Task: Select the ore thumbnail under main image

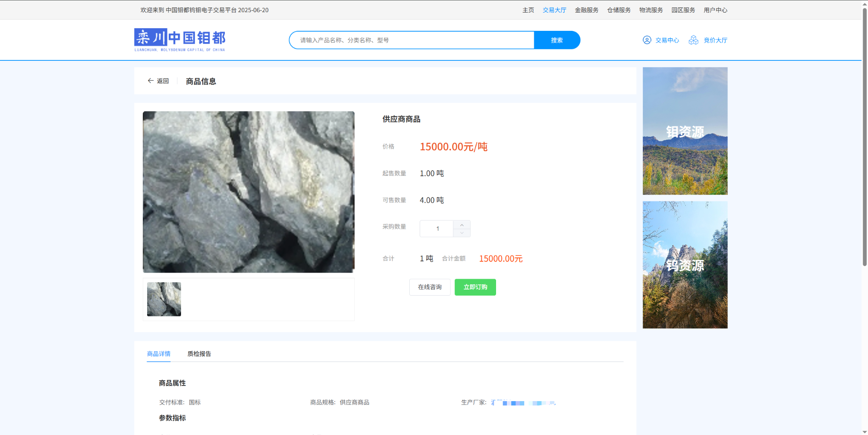Action: point(164,299)
